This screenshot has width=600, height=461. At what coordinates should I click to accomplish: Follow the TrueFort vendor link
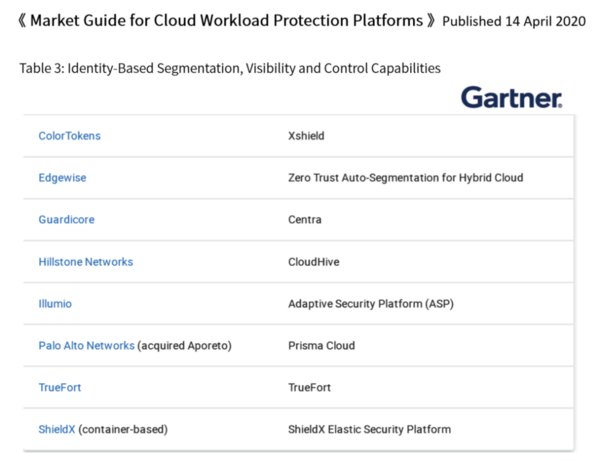pyautogui.click(x=60, y=388)
